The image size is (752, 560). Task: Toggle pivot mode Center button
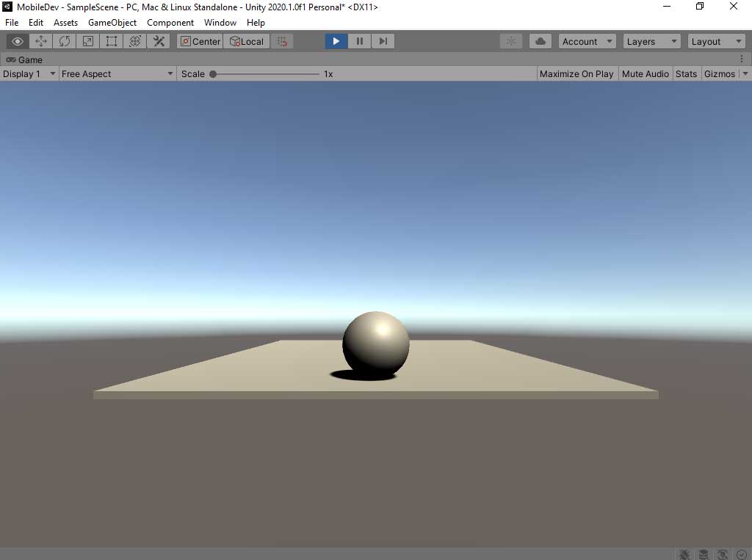pos(200,42)
